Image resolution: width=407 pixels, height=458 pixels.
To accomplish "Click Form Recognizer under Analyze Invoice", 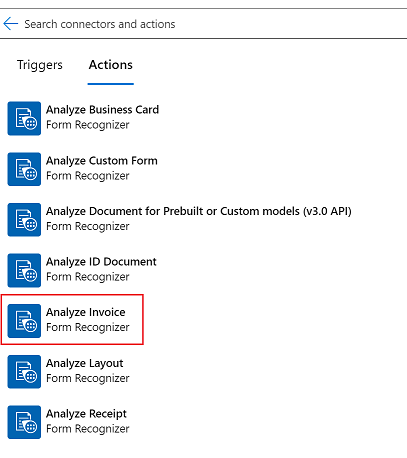I will point(88,328).
